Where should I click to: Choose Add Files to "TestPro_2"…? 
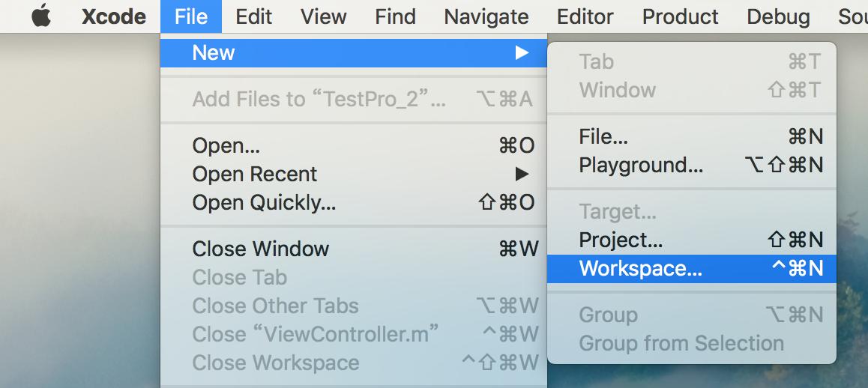[354, 100]
